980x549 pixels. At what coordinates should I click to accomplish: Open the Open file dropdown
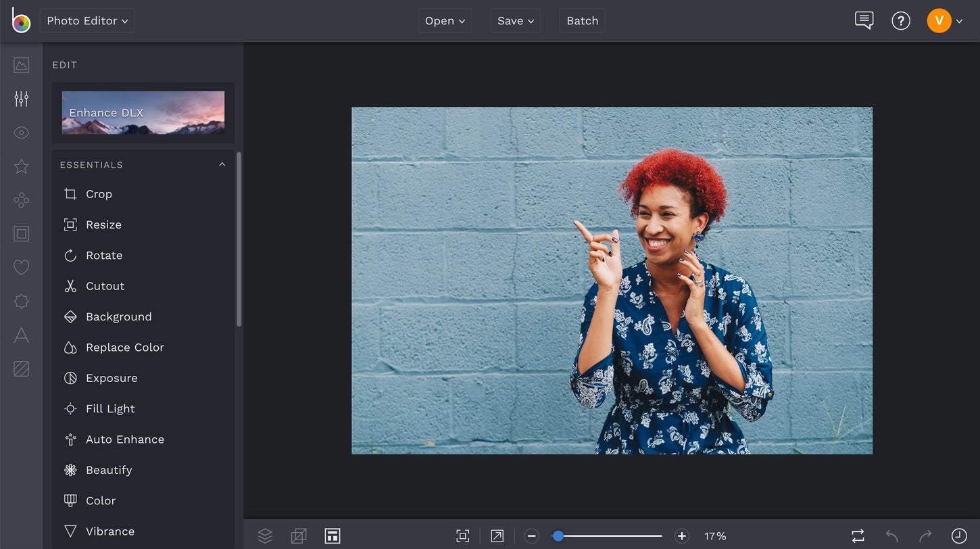445,21
